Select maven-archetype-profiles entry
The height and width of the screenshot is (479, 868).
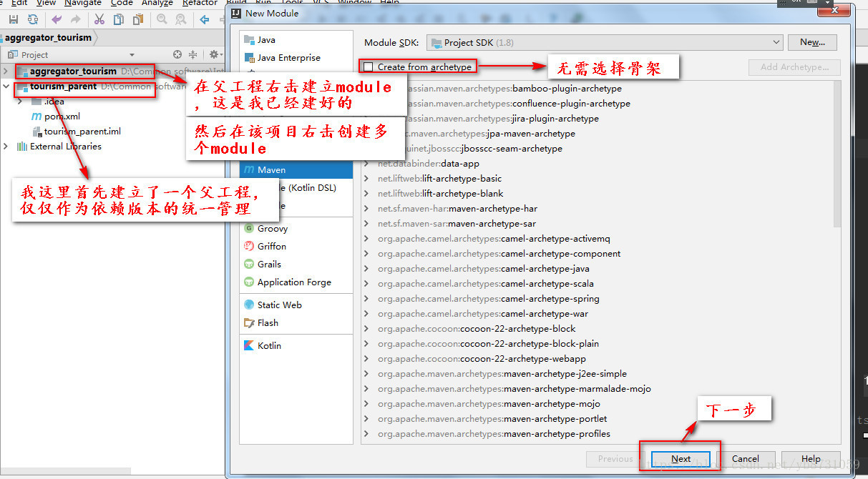tap(494, 434)
